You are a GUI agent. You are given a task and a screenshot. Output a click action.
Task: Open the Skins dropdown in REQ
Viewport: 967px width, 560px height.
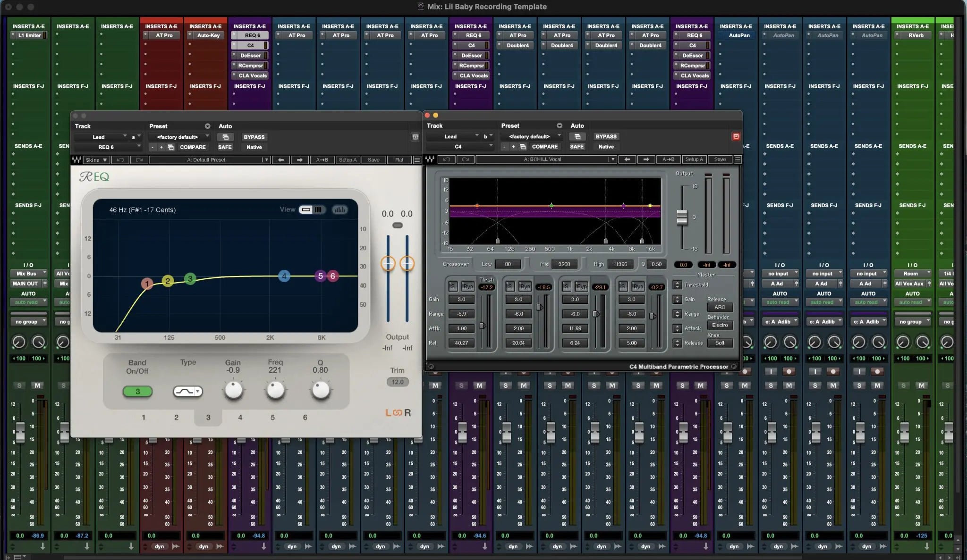[x=95, y=160]
